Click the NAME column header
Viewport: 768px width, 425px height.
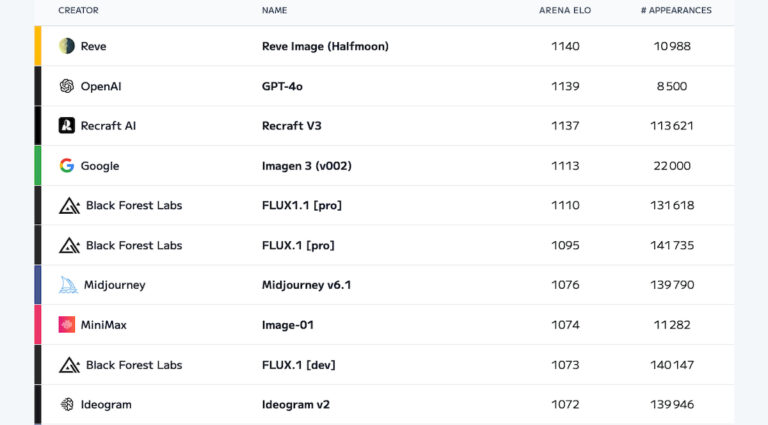[x=274, y=10]
